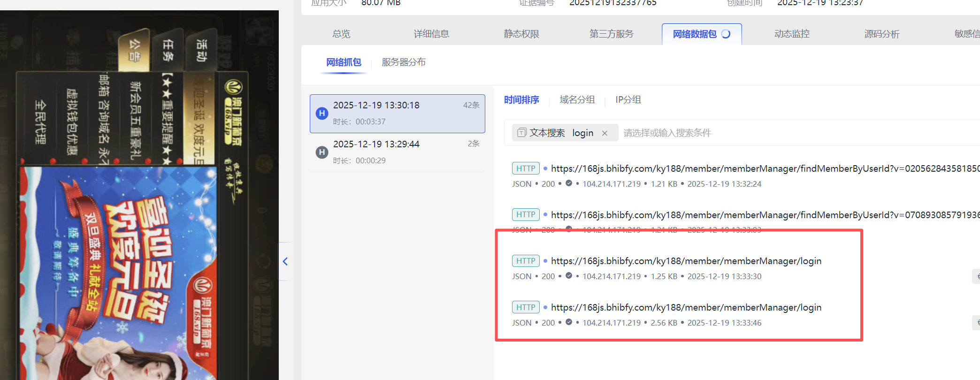Click the check mark icon in the 13:32:24 row

pos(569,183)
